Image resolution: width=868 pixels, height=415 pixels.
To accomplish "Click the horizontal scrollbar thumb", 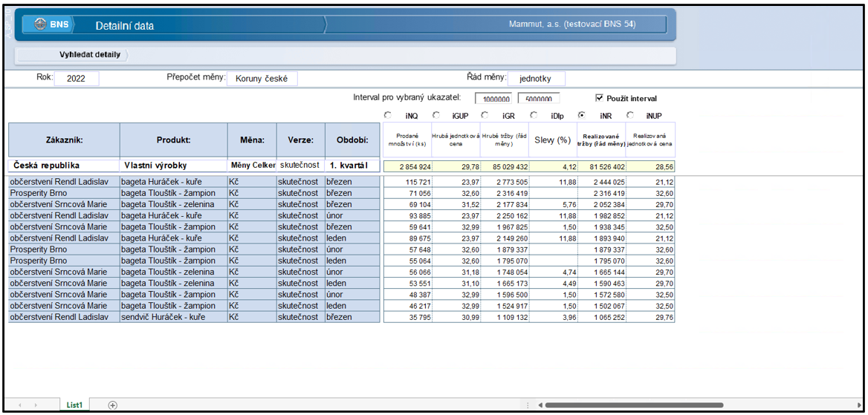I will click(634, 405).
